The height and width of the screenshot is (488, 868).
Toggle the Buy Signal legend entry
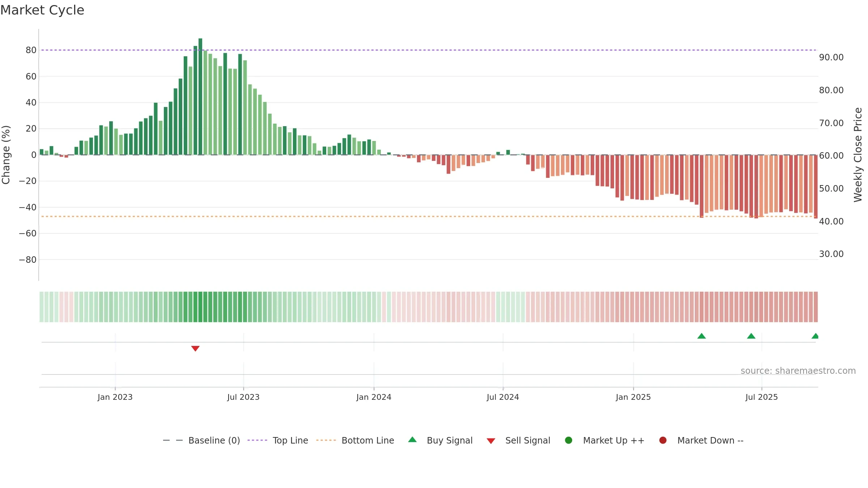pos(440,440)
